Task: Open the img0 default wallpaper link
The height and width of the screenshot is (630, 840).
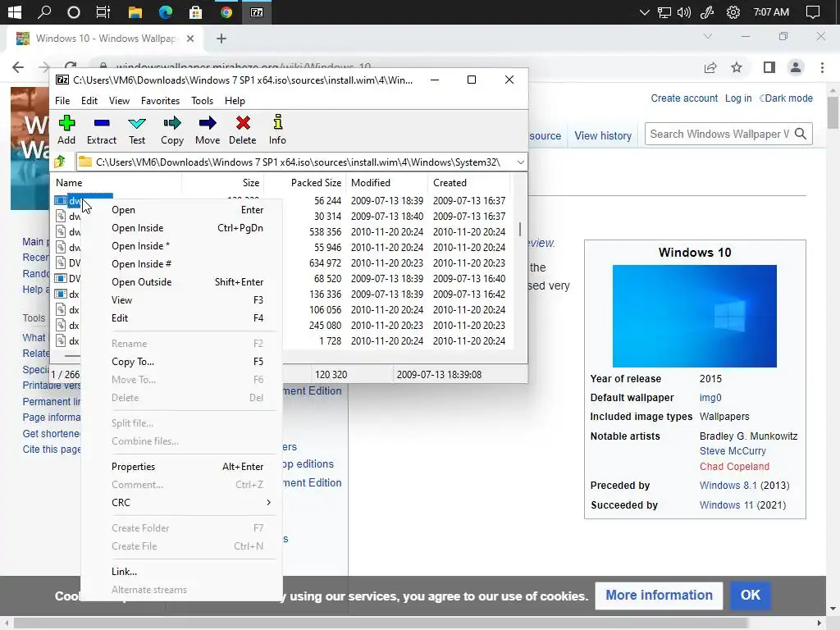Action: [x=710, y=398]
